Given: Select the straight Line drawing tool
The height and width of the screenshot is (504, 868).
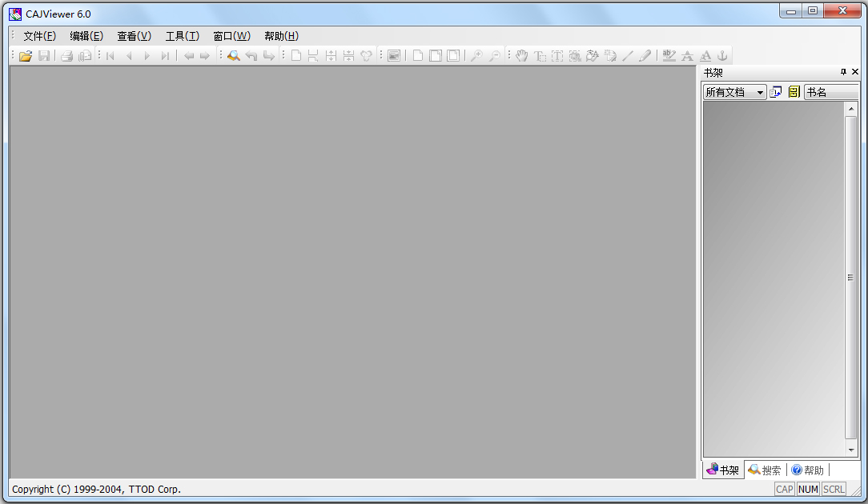Looking at the screenshot, I should click(628, 55).
